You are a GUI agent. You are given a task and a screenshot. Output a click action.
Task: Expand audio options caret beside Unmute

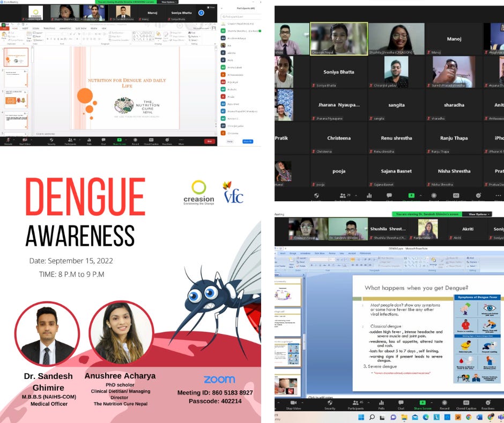point(14,140)
